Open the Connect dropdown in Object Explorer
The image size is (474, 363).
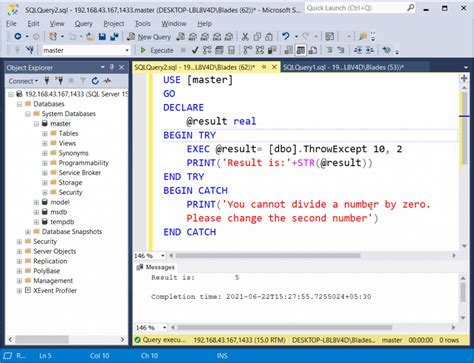(x=23, y=81)
